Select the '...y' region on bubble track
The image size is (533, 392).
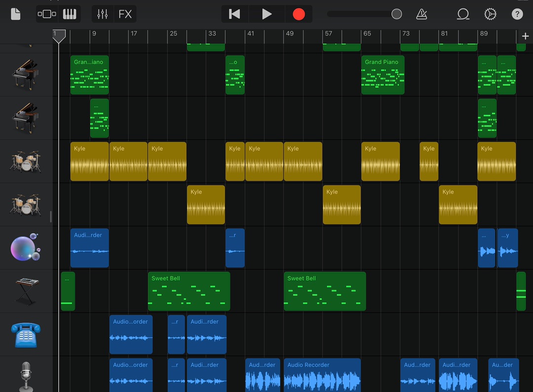click(507, 248)
